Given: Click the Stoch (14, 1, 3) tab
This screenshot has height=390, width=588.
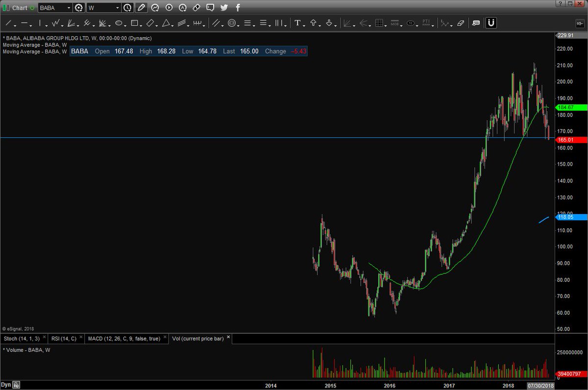Looking at the screenshot, I should [x=22, y=338].
